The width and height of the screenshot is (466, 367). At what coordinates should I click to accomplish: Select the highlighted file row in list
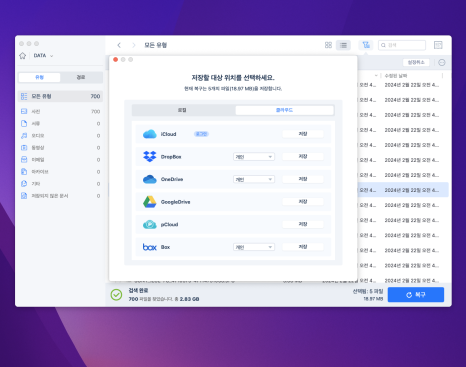[403, 190]
